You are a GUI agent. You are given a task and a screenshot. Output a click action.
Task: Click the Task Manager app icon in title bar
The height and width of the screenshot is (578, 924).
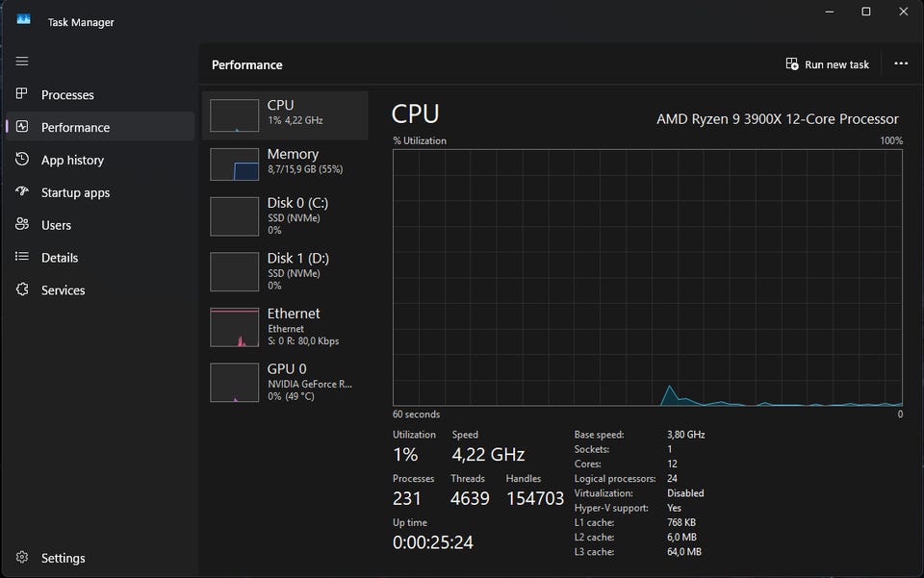(x=24, y=21)
